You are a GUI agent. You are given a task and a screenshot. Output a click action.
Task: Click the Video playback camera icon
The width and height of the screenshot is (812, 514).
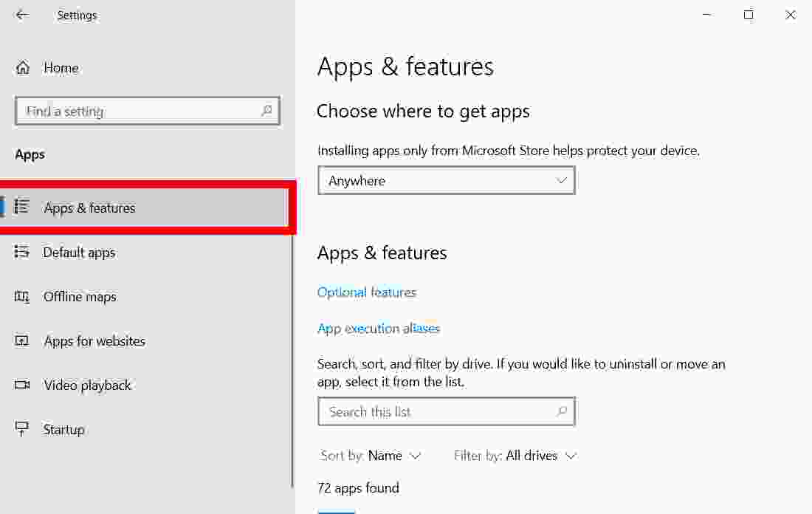click(x=21, y=385)
